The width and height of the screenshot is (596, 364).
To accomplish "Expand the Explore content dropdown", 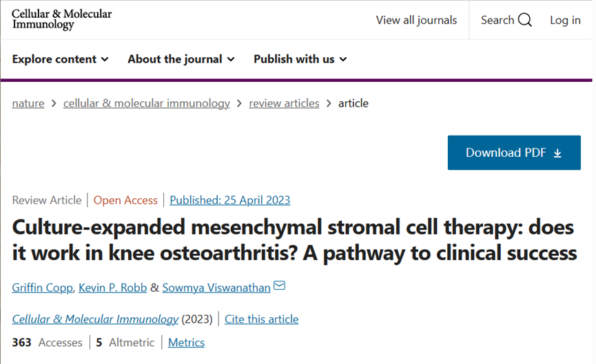I will tap(61, 59).
